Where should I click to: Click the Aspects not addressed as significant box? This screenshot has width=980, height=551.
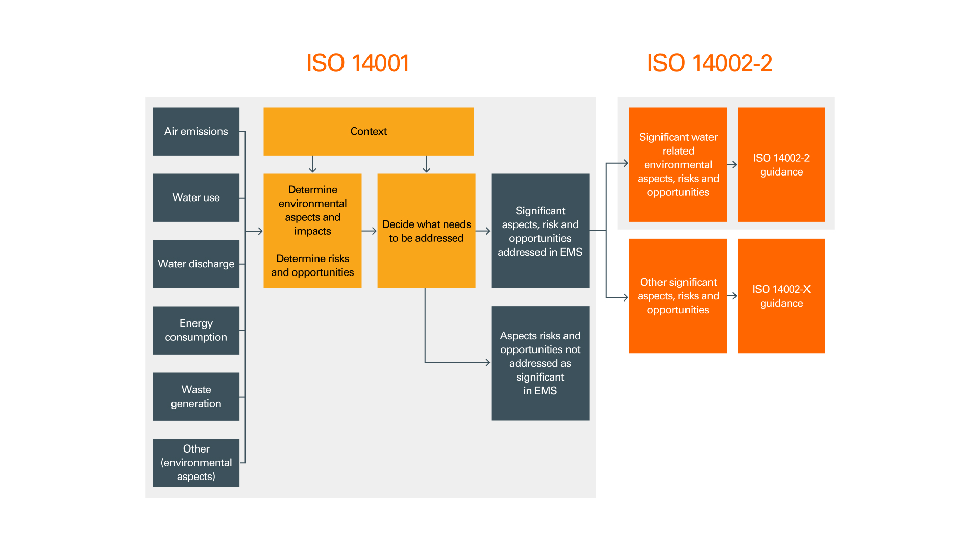tap(540, 363)
